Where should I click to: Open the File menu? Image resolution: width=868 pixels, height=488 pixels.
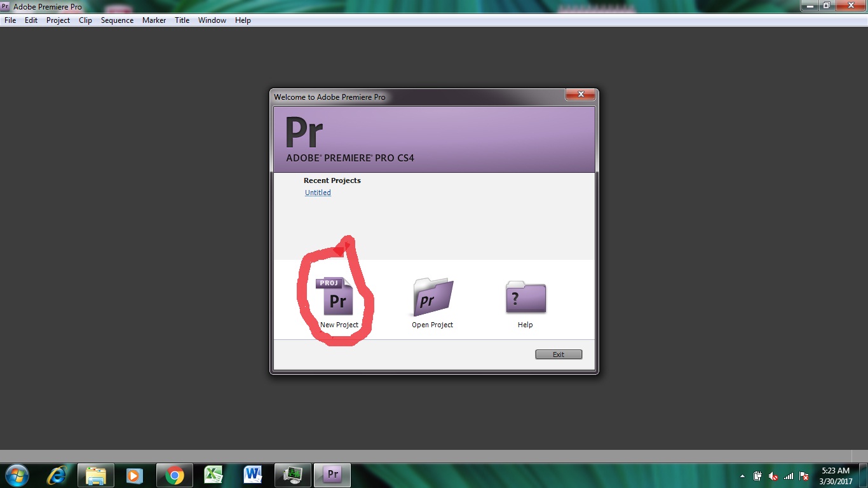click(10, 20)
